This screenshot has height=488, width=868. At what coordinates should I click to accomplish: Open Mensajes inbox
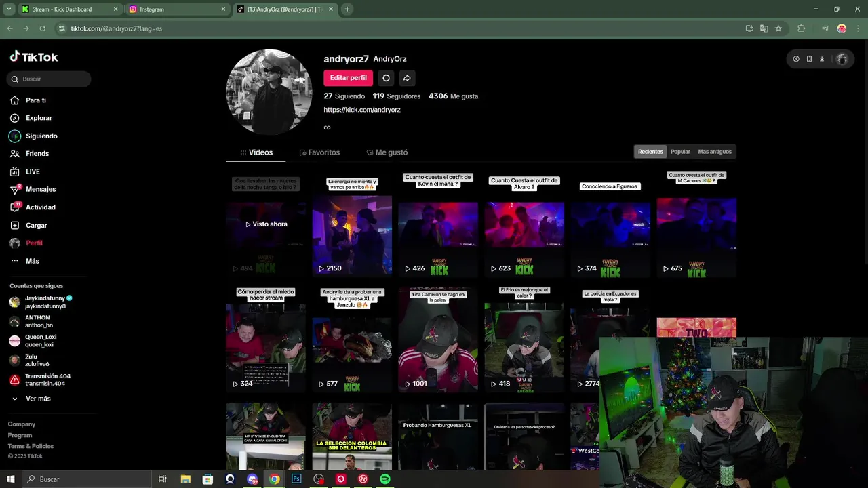tap(41, 189)
